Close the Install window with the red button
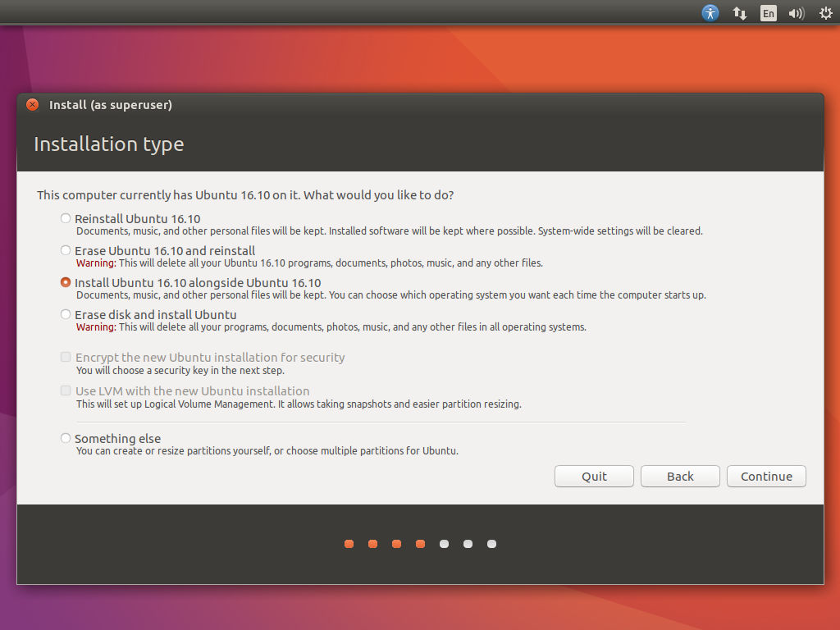840x630 pixels. (x=33, y=104)
